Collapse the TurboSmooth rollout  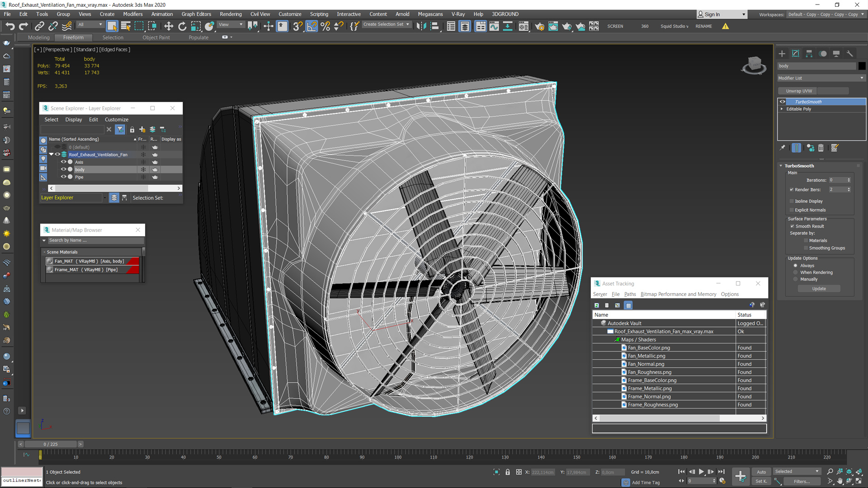[x=781, y=166]
